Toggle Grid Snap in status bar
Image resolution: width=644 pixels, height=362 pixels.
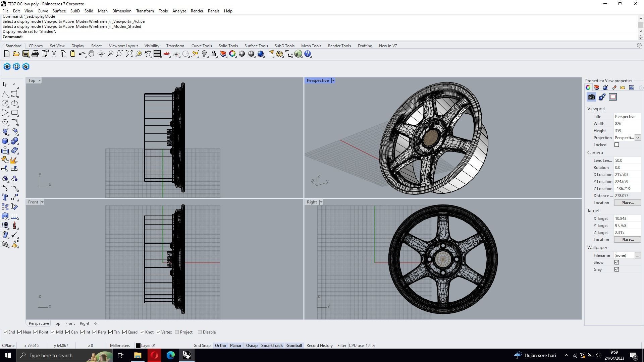pos(202,346)
